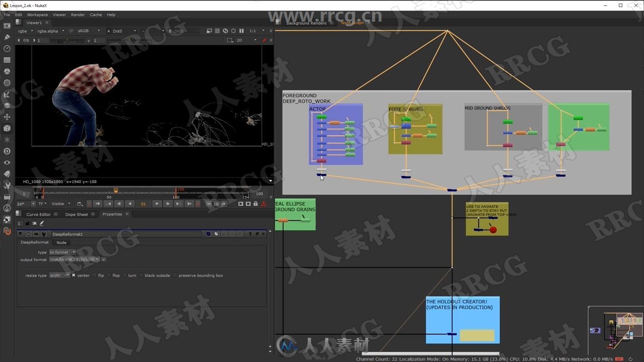Enable the turn checkbox
Screen dimensions: 644x362
tap(125, 276)
